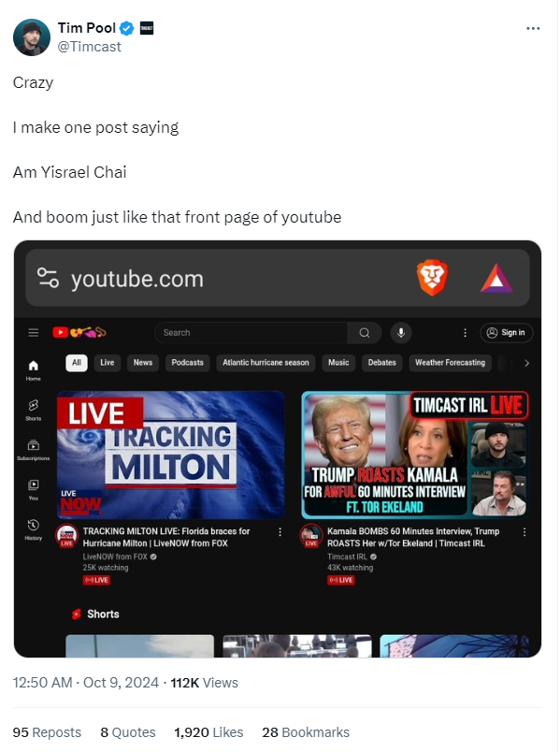Click the Sign in button
This screenshot has height=752, width=560.
coord(507,333)
